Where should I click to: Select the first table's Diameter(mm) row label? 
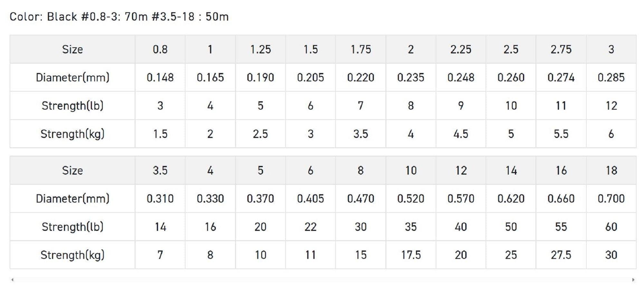point(72,77)
